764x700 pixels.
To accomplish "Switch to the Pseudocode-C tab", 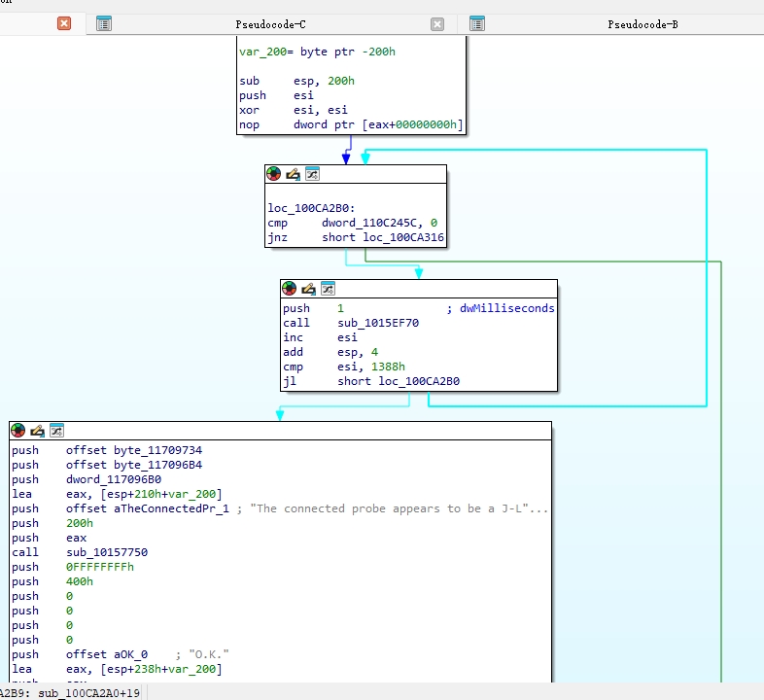I will tap(270, 24).
